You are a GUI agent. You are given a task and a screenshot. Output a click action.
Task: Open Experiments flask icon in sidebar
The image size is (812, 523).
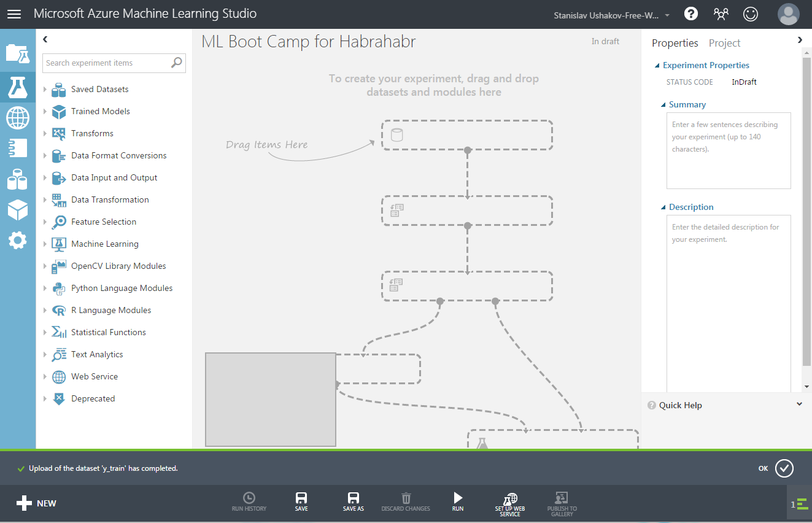pyautogui.click(x=18, y=87)
